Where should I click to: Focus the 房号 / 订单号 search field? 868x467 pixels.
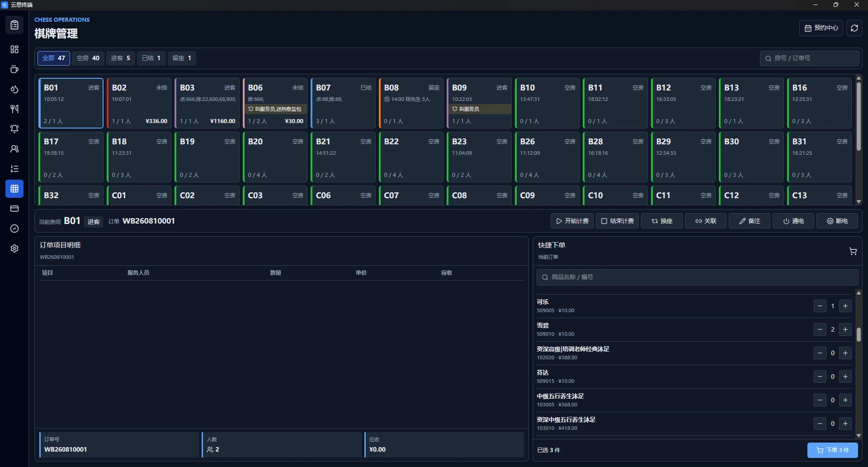[809, 58]
